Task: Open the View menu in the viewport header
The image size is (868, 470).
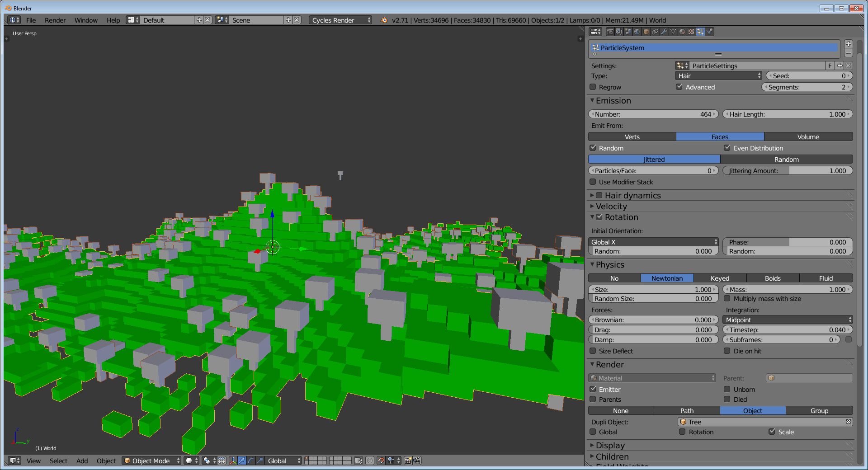Action: click(x=33, y=461)
